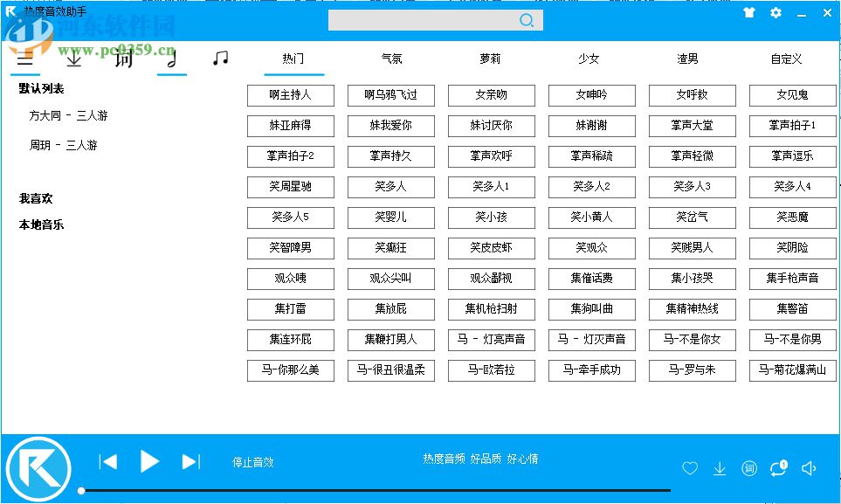Open the download manager icon in the toolbar
841x504 pixels.
tap(74, 59)
